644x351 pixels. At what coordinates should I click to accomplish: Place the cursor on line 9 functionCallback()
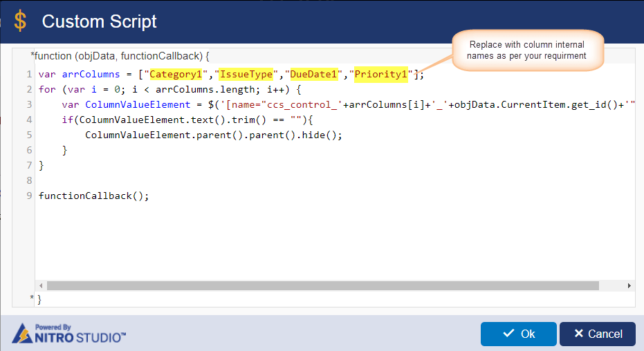(x=93, y=196)
